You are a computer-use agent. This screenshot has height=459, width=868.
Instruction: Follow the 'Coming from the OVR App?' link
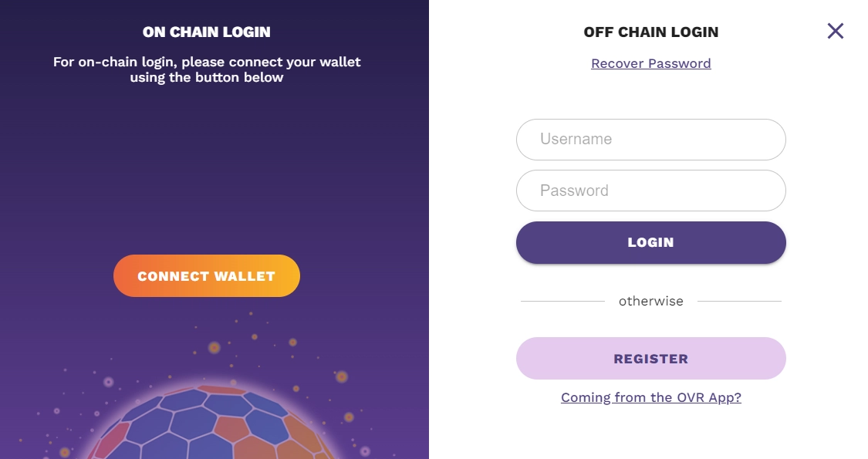(650, 397)
